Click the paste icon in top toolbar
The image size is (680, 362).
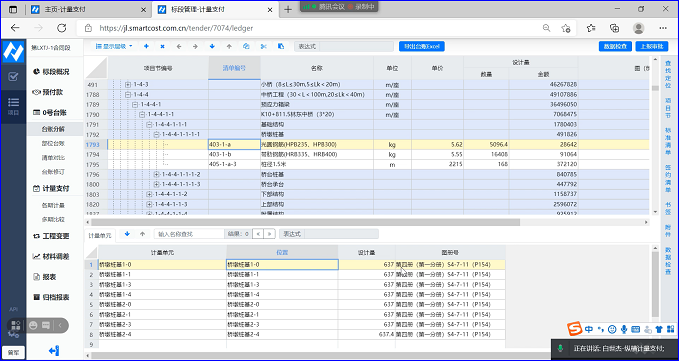coord(281,46)
